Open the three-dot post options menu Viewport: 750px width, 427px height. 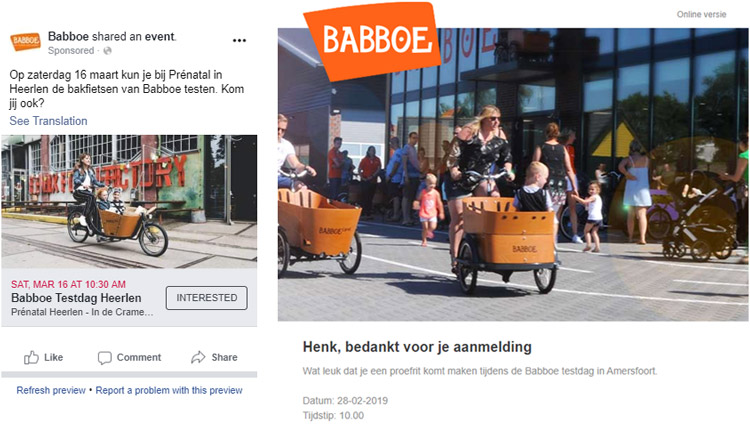click(x=239, y=41)
